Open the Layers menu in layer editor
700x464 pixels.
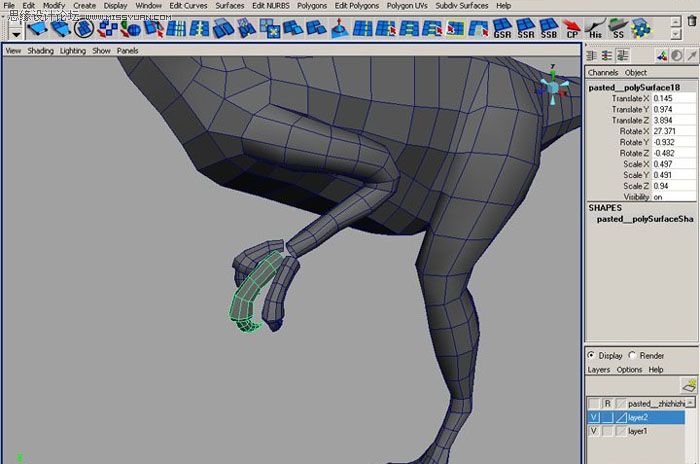(598, 370)
